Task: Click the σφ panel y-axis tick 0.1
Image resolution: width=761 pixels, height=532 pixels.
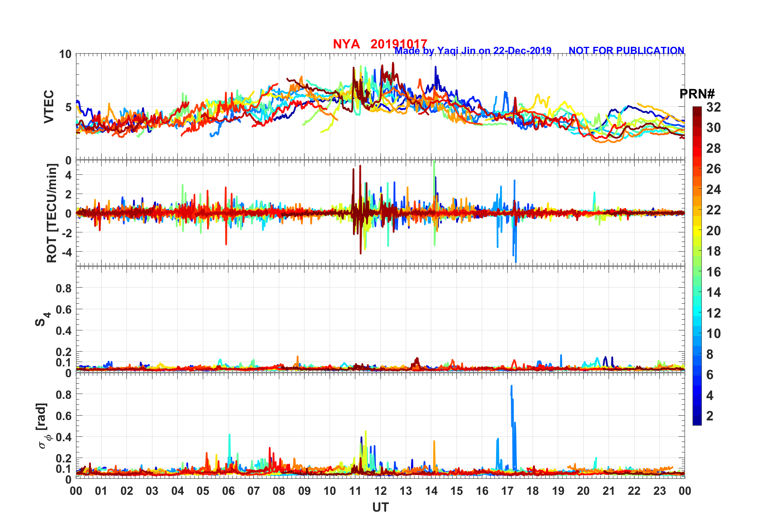Action: (64, 468)
